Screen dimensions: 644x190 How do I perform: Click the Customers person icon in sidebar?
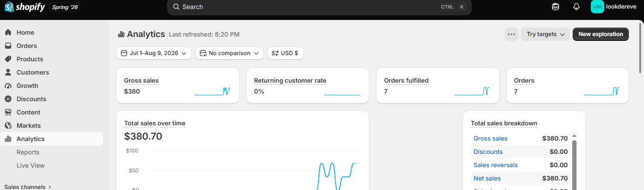(8, 73)
